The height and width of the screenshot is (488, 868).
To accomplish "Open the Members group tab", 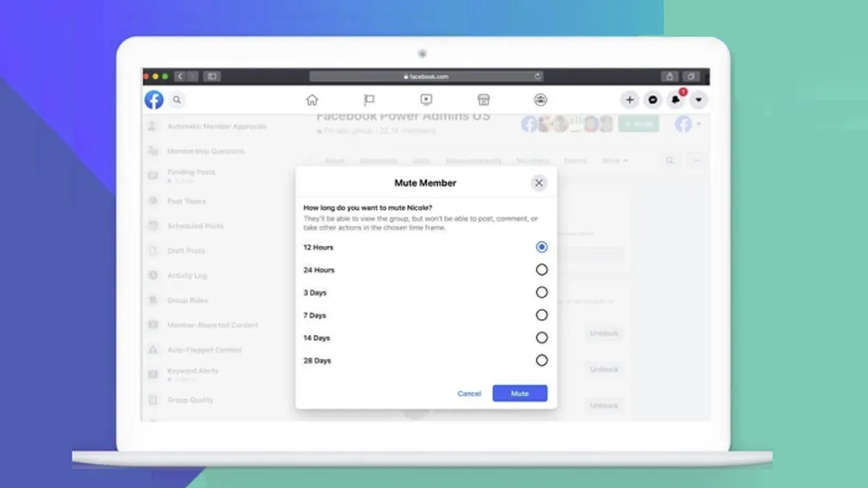I will (x=533, y=160).
